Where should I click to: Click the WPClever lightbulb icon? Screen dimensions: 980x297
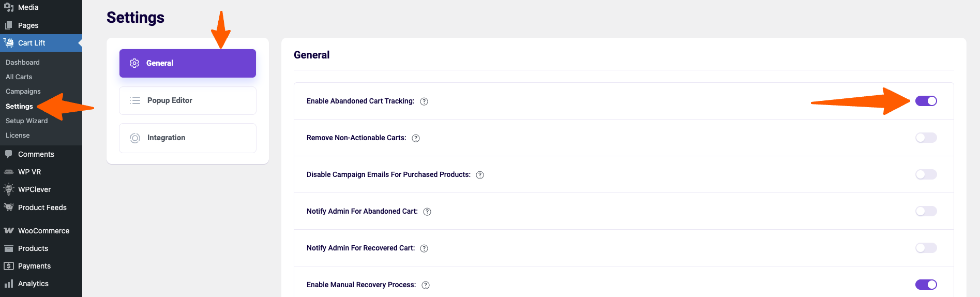tap(9, 189)
